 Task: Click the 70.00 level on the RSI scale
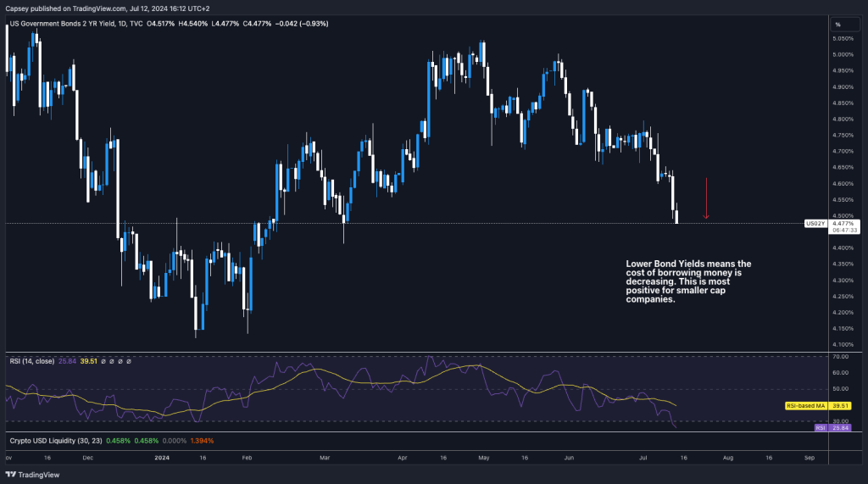839,358
